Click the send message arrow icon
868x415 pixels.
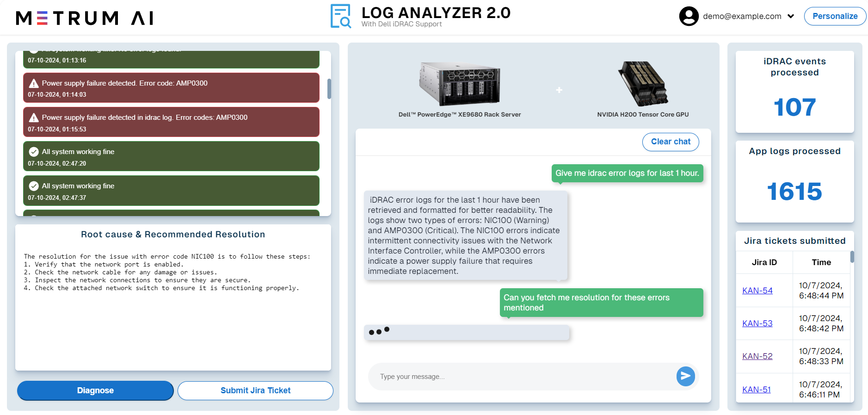686,377
